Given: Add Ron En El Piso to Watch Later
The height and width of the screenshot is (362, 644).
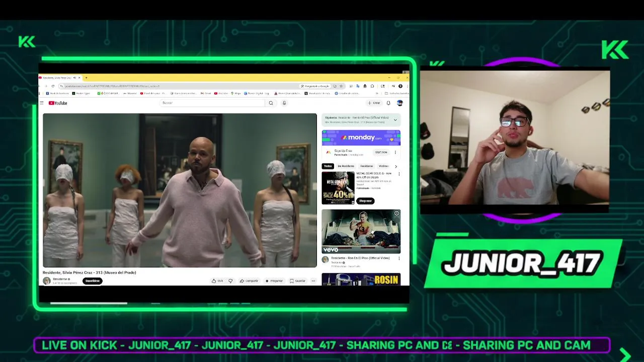Looking at the screenshot, I should 396,213.
